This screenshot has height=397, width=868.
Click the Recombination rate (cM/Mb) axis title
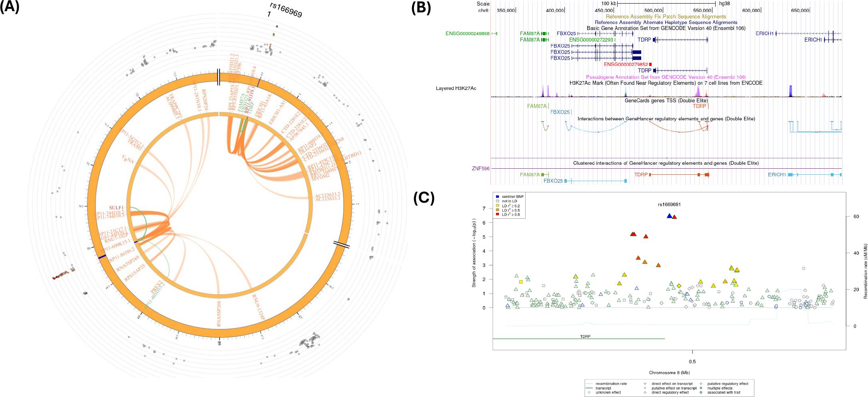865,271
